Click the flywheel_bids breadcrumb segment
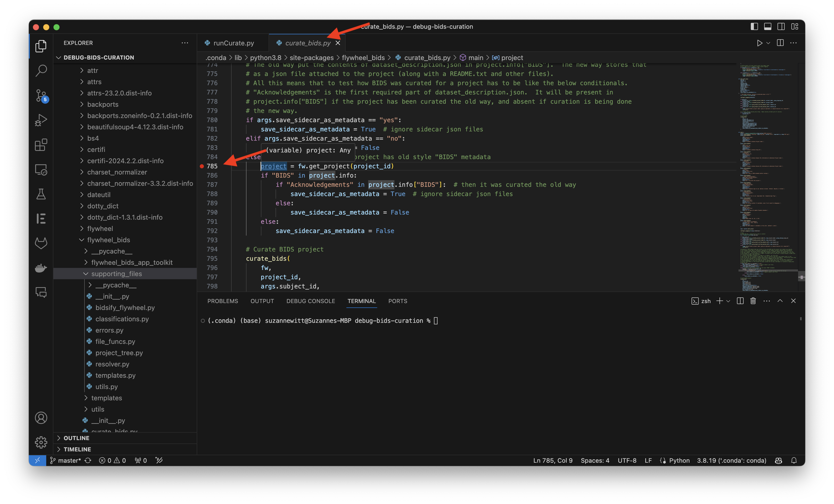Screen dimensions: 834x504 [x=363, y=57]
